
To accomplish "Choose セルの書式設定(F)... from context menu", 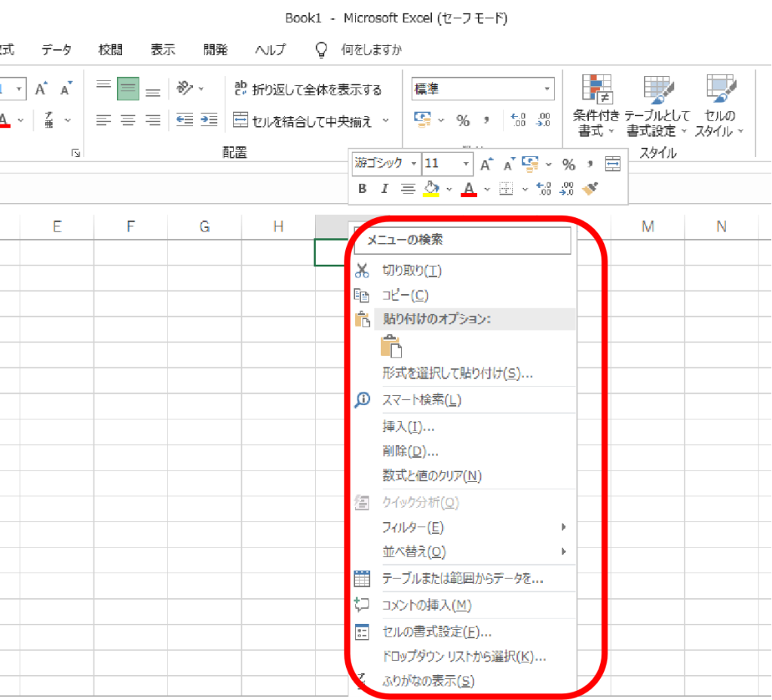I will coord(437,631).
